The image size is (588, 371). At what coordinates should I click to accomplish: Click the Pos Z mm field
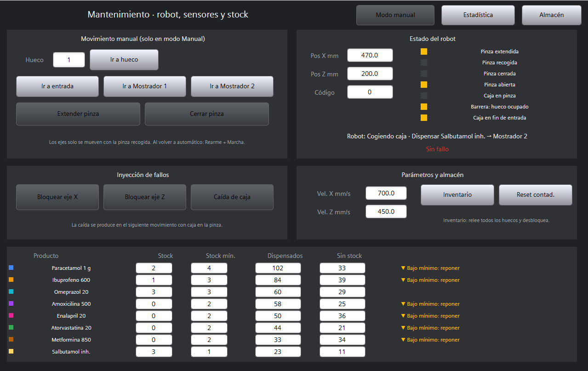point(370,74)
